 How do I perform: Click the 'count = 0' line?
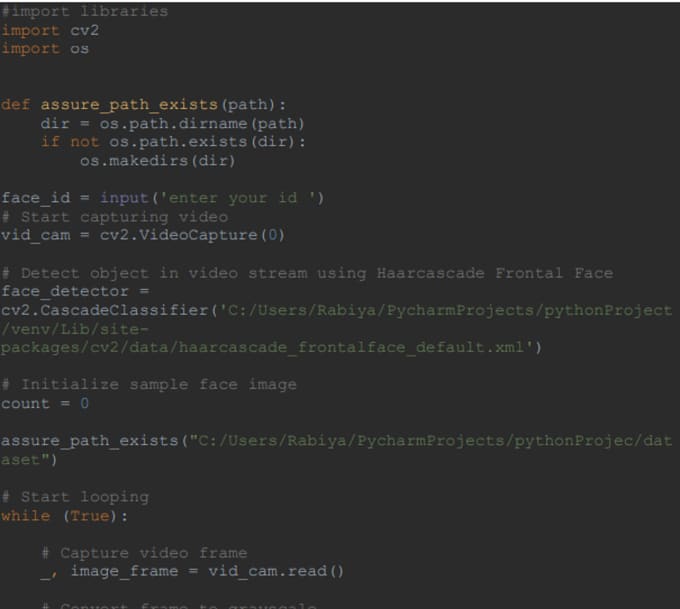click(x=45, y=404)
